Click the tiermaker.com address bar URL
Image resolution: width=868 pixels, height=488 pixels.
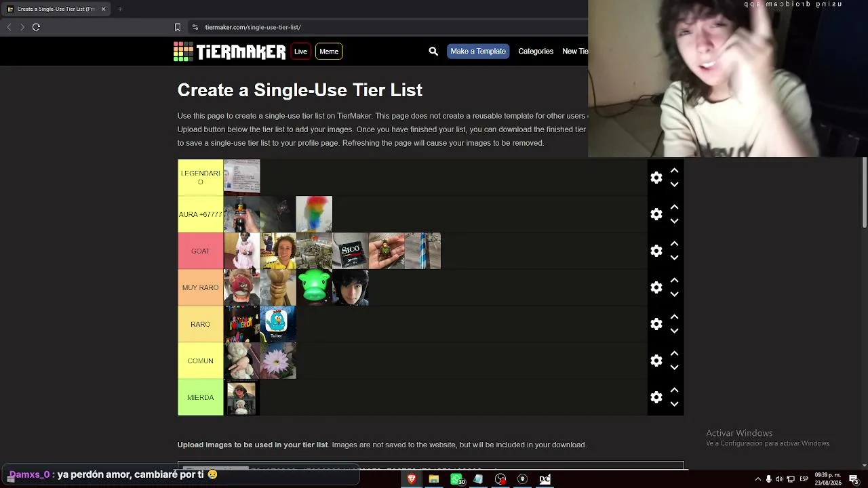(253, 27)
